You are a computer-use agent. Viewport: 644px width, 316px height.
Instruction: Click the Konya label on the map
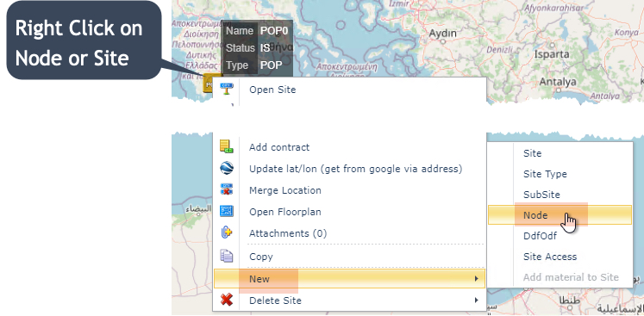[x=627, y=32]
